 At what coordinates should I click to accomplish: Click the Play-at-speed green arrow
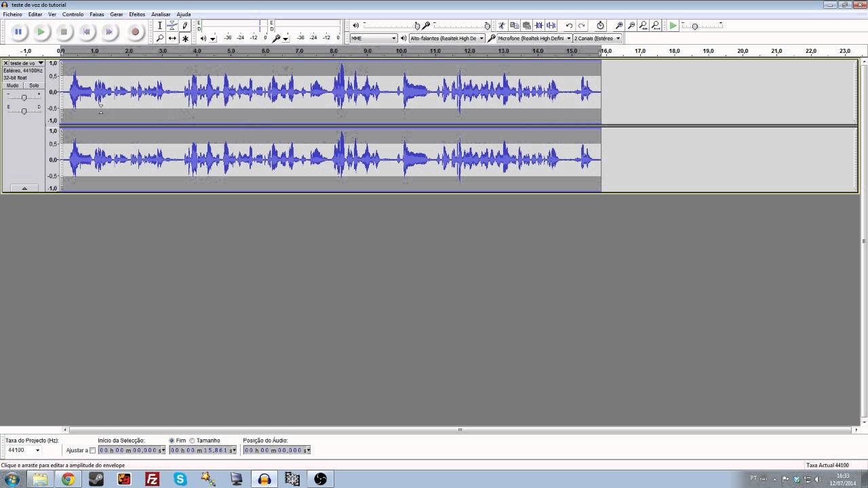coord(673,26)
